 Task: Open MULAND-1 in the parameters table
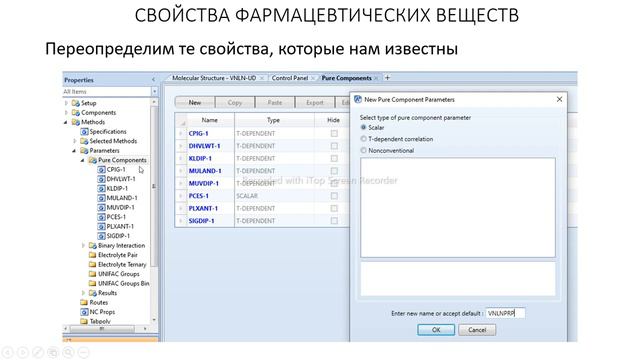tap(205, 171)
